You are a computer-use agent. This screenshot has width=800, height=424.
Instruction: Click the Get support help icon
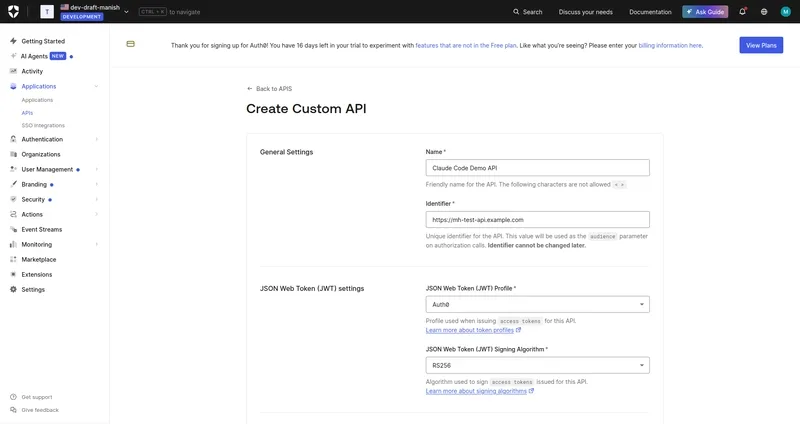[x=13, y=397]
